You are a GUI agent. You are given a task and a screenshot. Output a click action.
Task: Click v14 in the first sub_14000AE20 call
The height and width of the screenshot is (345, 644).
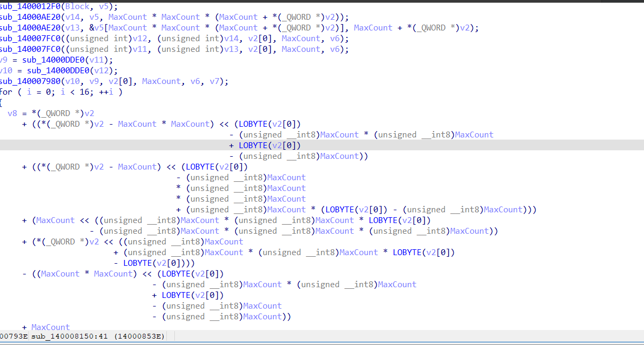[x=72, y=17]
